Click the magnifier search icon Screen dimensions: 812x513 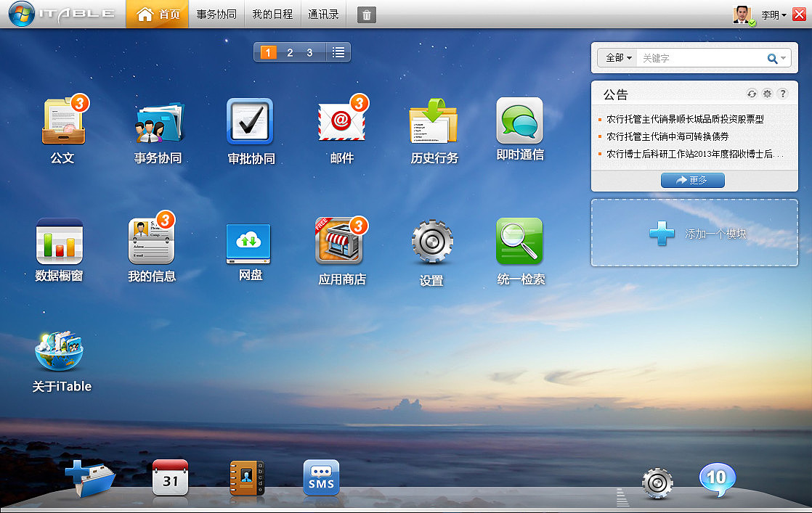point(772,59)
